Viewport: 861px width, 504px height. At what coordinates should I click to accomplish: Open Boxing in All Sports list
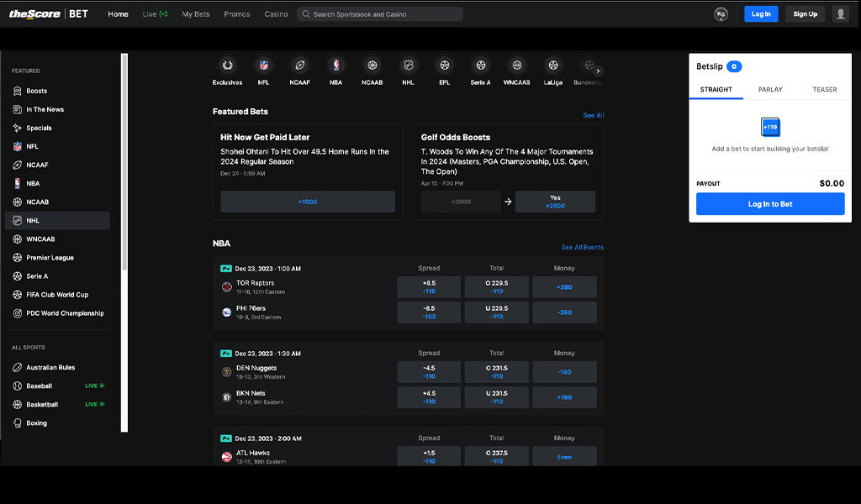click(x=58, y=423)
